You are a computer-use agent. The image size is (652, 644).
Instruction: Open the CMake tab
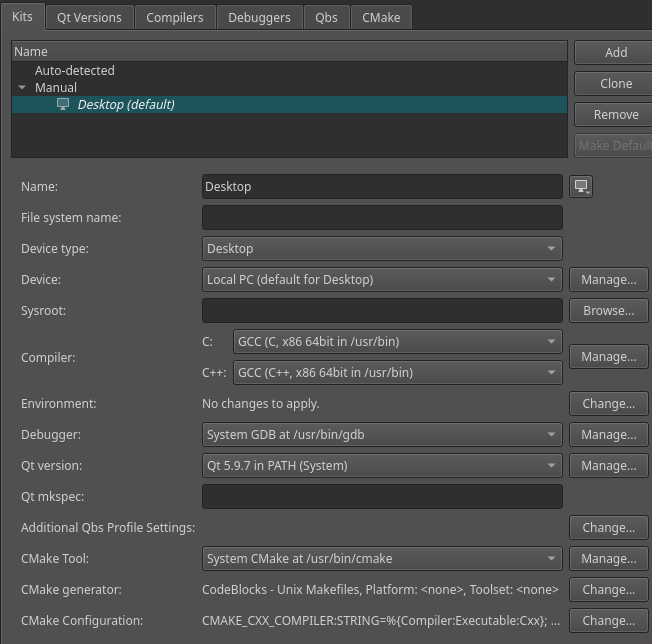pos(381,17)
